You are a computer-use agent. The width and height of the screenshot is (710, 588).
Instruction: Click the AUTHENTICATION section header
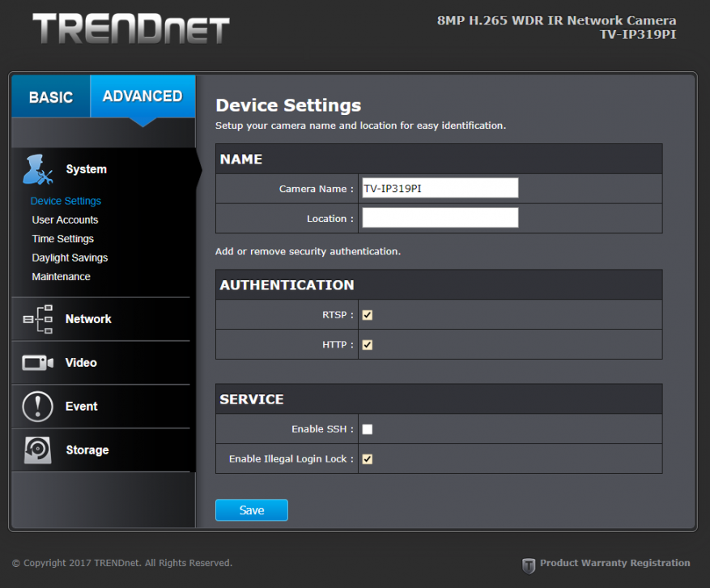click(x=287, y=285)
